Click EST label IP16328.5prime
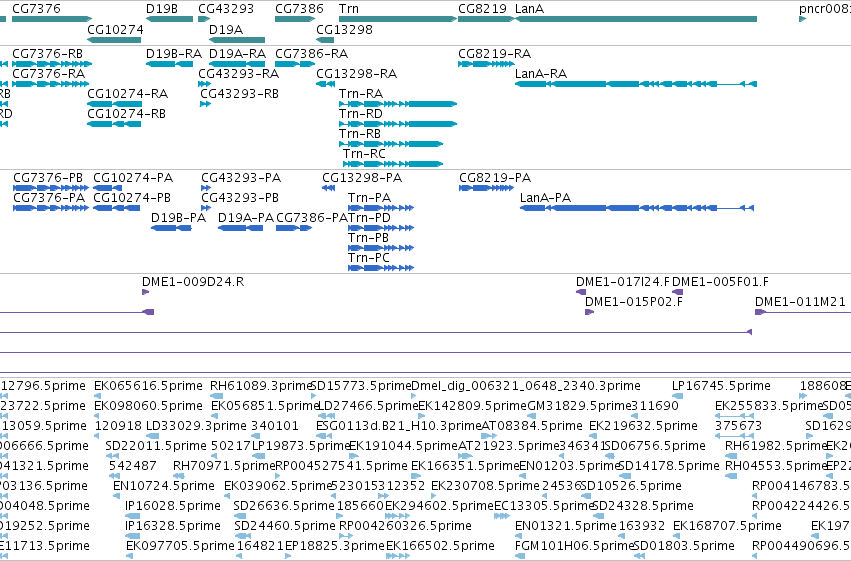This screenshot has width=851, height=561. coord(173,527)
